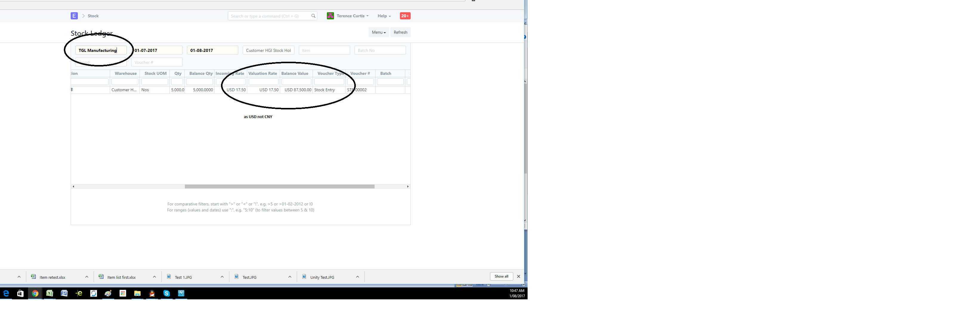Click the Voucher # filter input
980x322 pixels.
pos(157,62)
